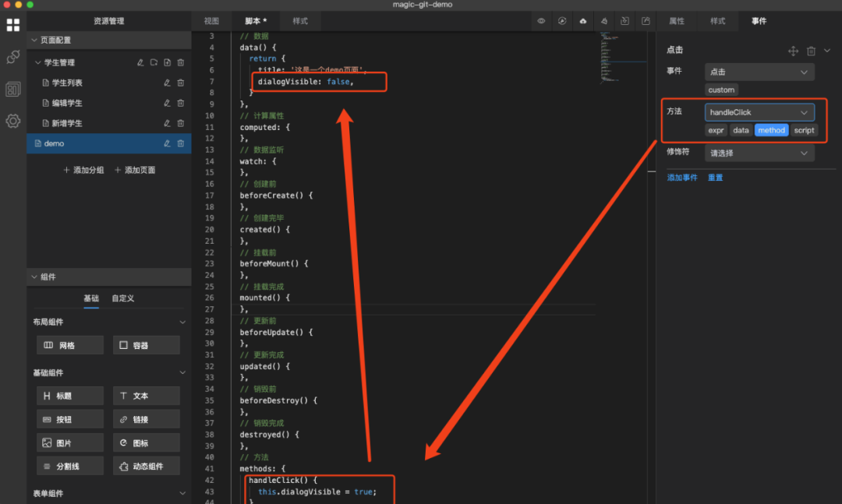The height and width of the screenshot is (504, 842).
Task: Select the 分割线 component
Action: pyautogui.click(x=70, y=466)
